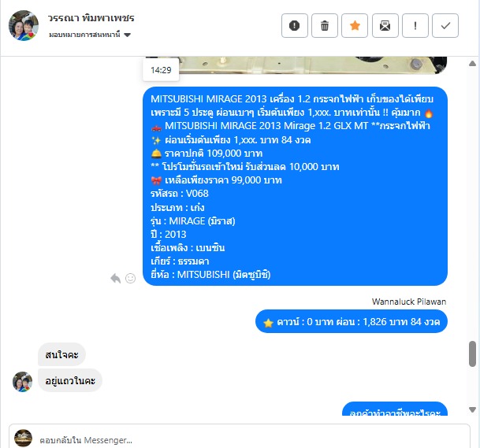Click the customer avatar beside her chat messages

click(x=22, y=381)
